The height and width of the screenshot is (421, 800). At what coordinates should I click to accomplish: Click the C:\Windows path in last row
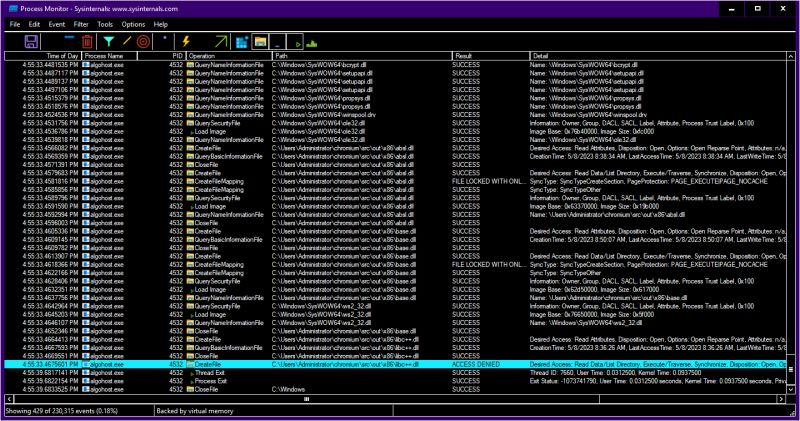(288, 389)
